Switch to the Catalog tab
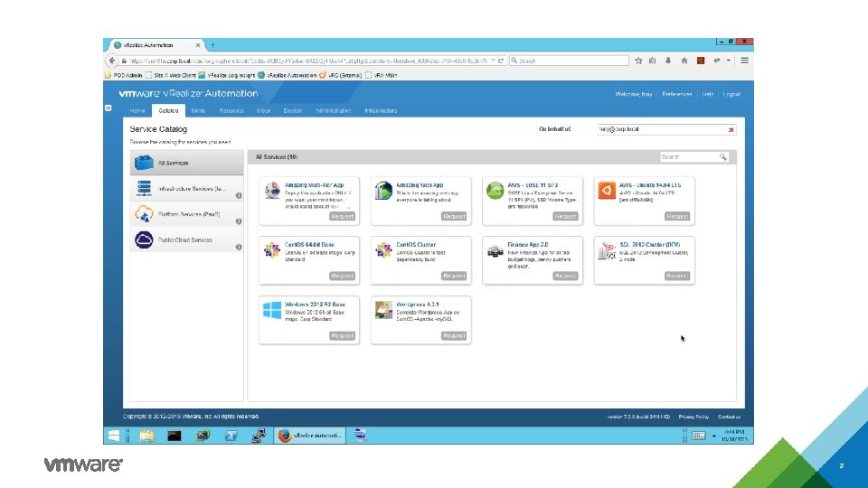Screen dimensions: 868x488 [x=168, y=110]
